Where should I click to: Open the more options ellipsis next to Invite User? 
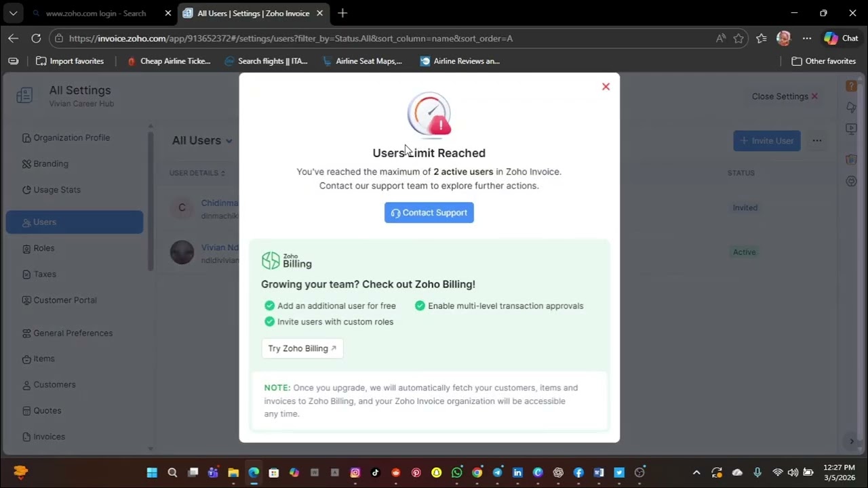(x=817, y=140)
